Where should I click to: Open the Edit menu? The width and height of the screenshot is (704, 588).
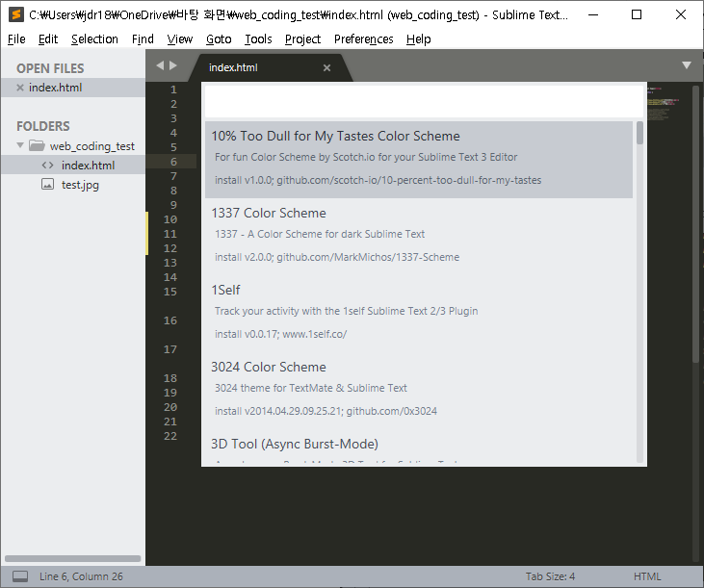click(48, 39)
